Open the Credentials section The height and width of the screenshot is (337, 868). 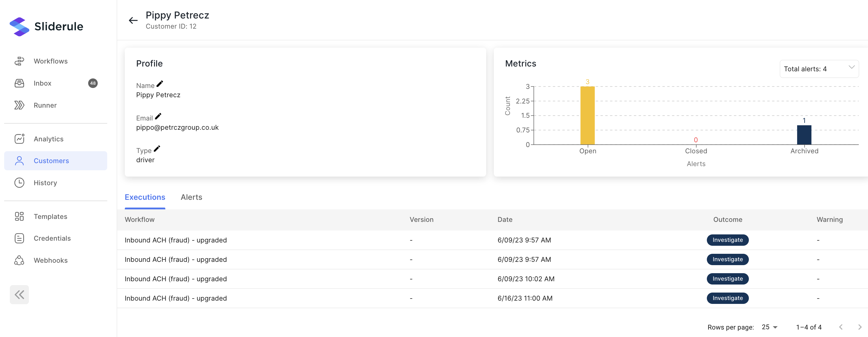click(52, 239)
